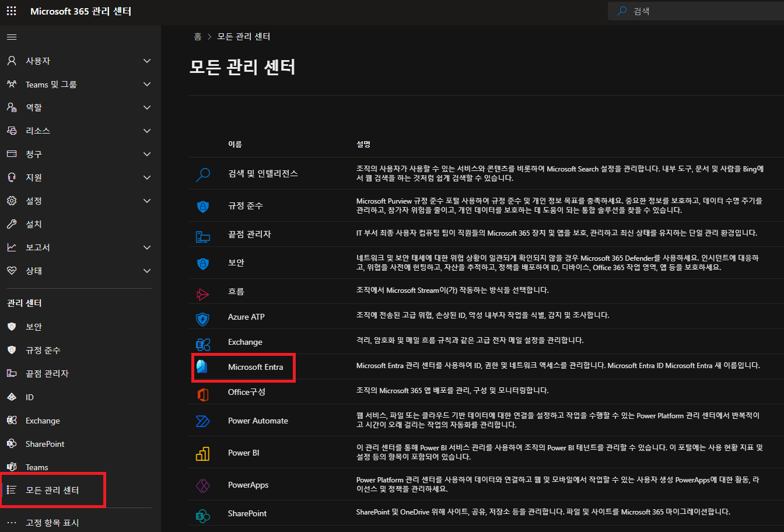The image size is (784, 532).
Task: Open SharePoint admin center from sidebar
Action: (45, 444)
